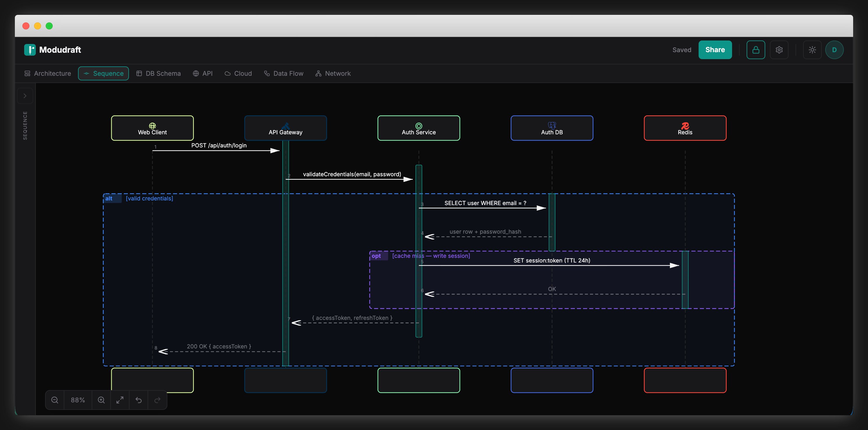
Task: Click the Modudraft logo icon
Action: coord(30,50)
